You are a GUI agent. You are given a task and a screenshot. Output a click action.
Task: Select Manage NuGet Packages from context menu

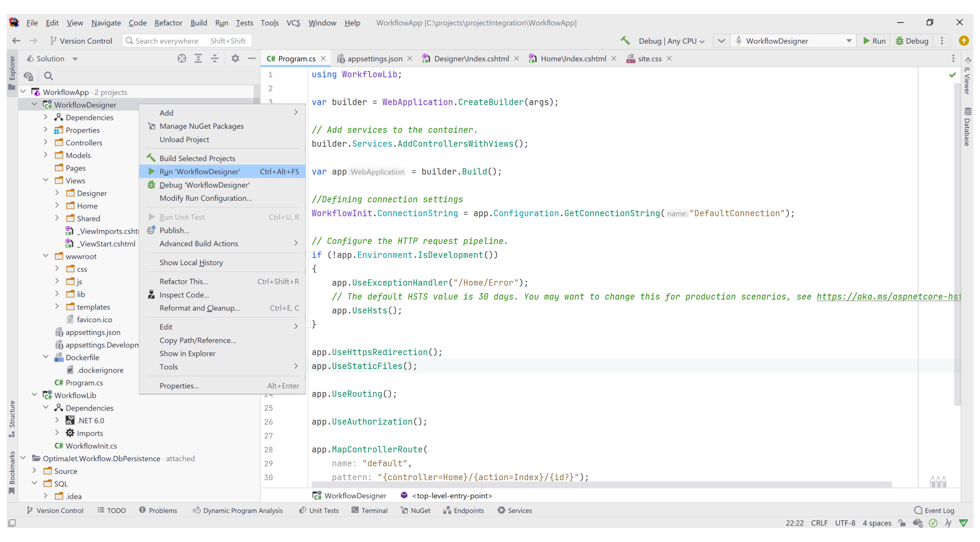pos(222,126)
